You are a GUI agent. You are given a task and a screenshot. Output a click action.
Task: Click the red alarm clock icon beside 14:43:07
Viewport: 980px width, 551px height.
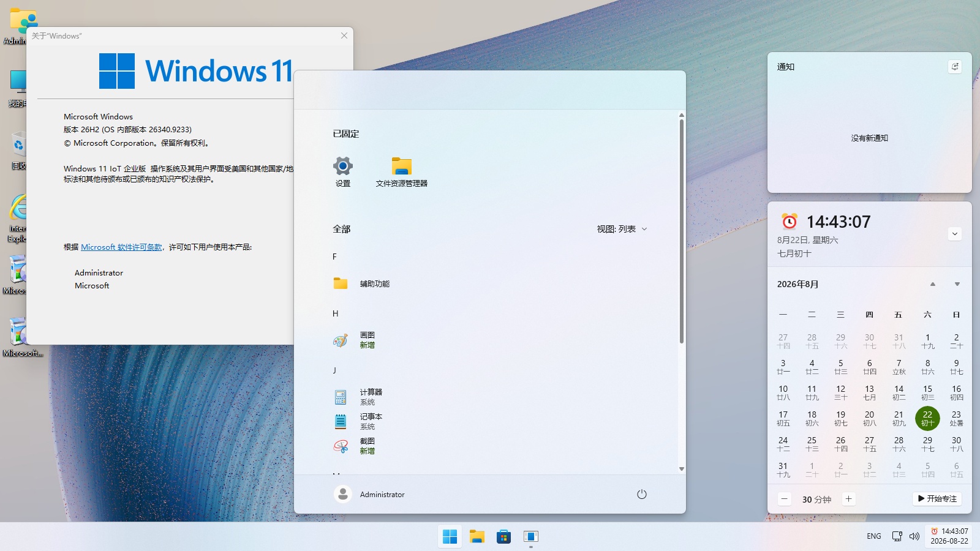click(790, 221)
